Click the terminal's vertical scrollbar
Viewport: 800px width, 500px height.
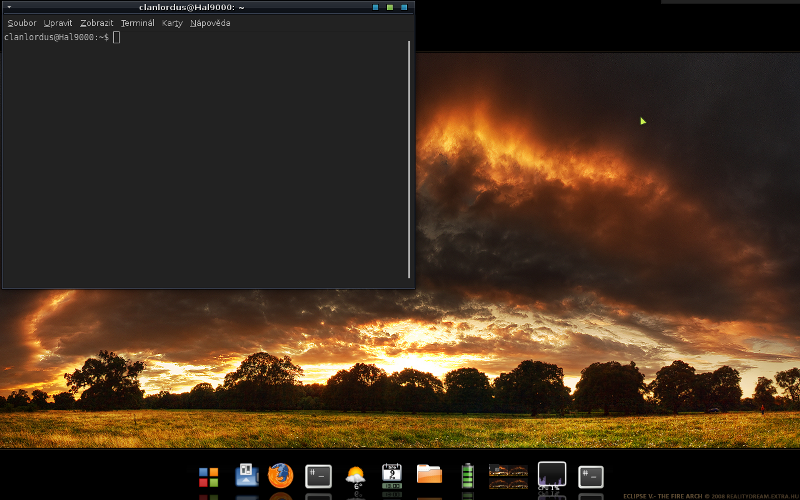point(409,159)
